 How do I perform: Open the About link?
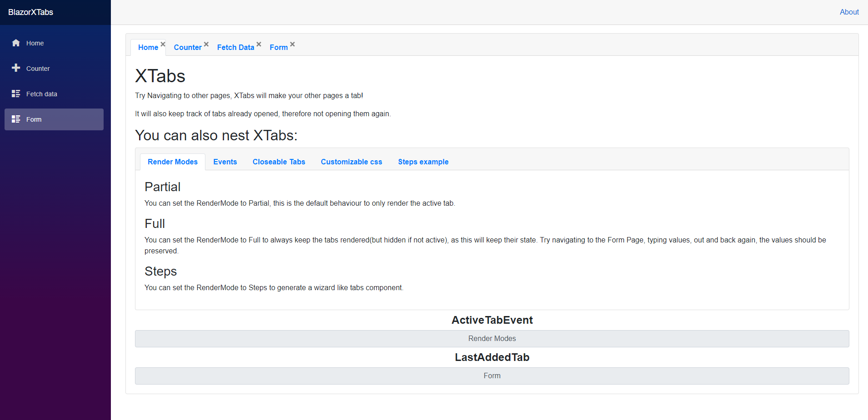click(849, 12)
